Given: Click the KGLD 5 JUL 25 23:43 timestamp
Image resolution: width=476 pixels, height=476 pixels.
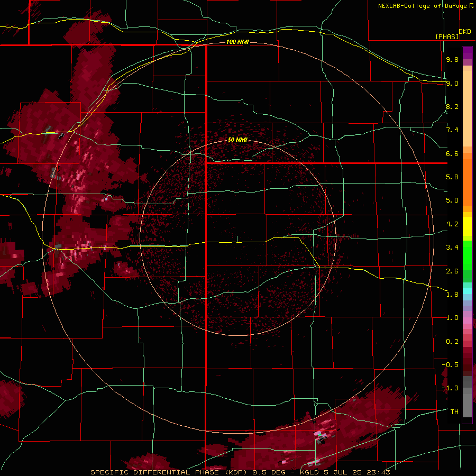Looking at the screenshot, I should click(345, 472).
